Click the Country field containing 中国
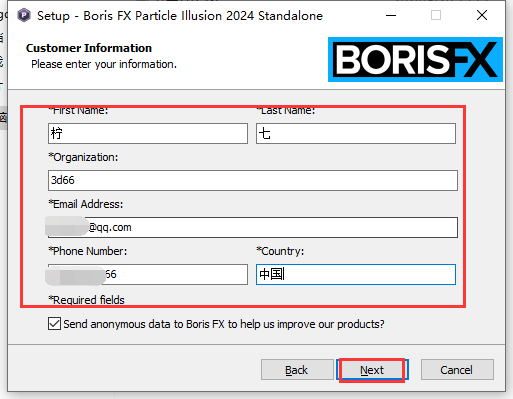The height and width of the screenshot is (399, 513). (356, 274)
